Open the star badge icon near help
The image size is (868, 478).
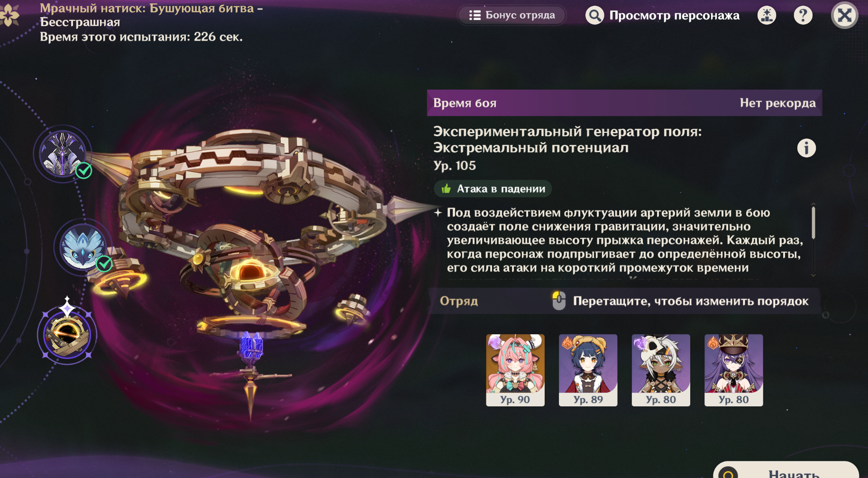pyautogui.click(x=767, y=16)
